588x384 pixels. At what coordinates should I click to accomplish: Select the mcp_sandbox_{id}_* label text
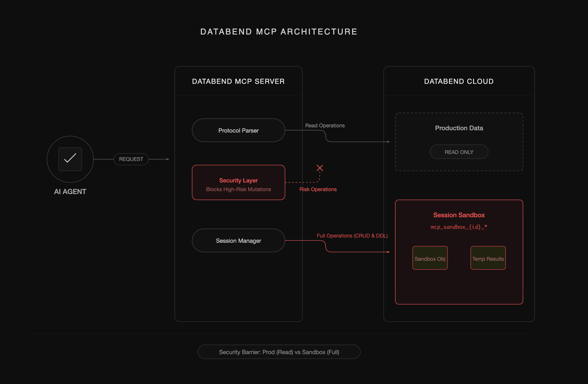click(459, 227)
